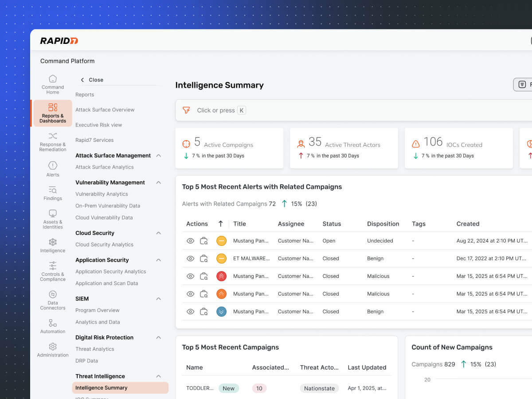Click eye icon for ET MALWARE alert
The height and width of the screenshot is (399, 532).
pyautogui.click(x=190, y=258)
